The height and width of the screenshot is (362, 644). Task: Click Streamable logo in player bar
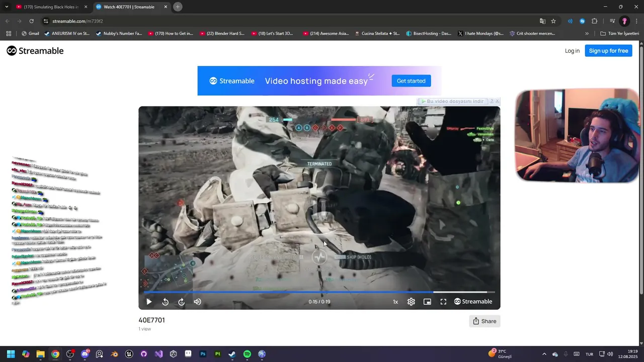[473, 302]
